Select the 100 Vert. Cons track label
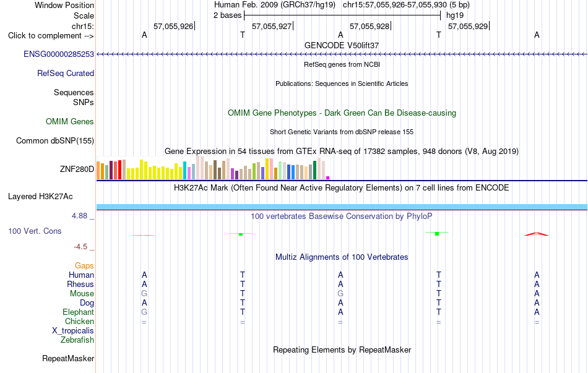The width and height of the screenshot is (588, 373). point(35,231)
